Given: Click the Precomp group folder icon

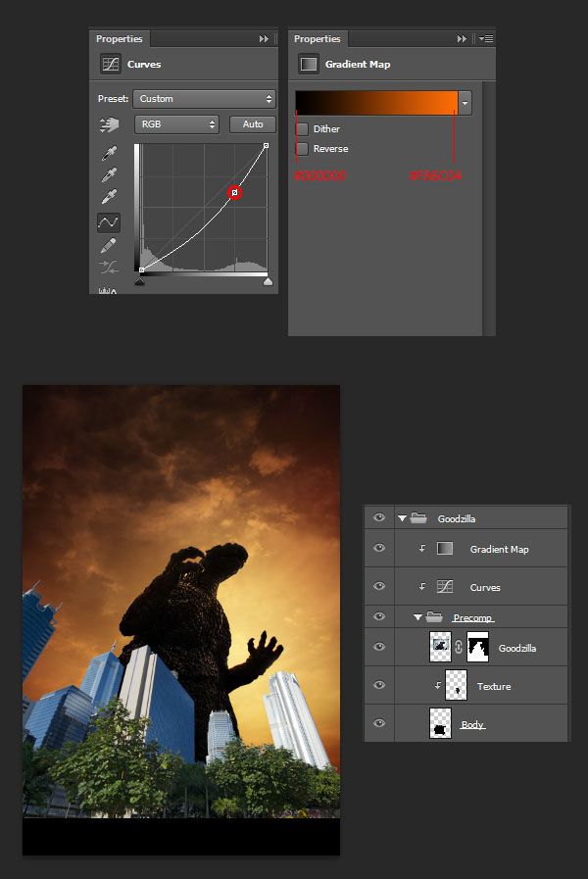Looking at the screenshot, I should click(434, 616).
